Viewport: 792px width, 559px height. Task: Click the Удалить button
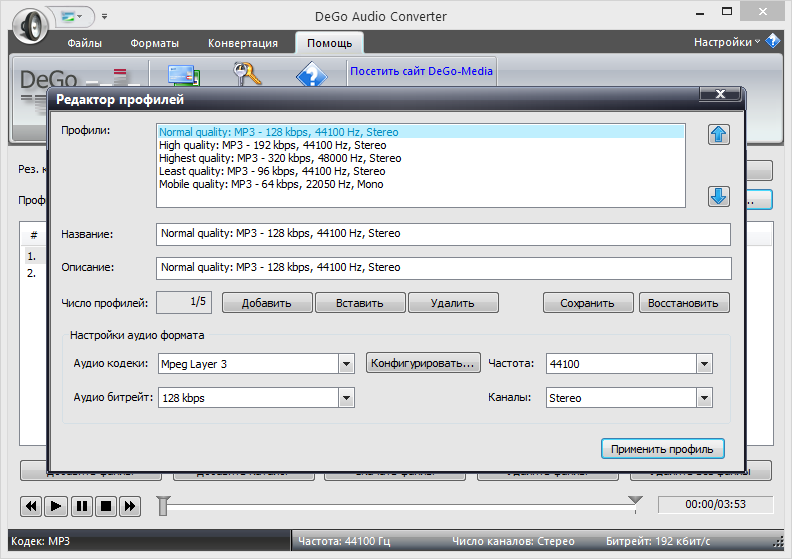pyautogui.click(x=453, y=303)
